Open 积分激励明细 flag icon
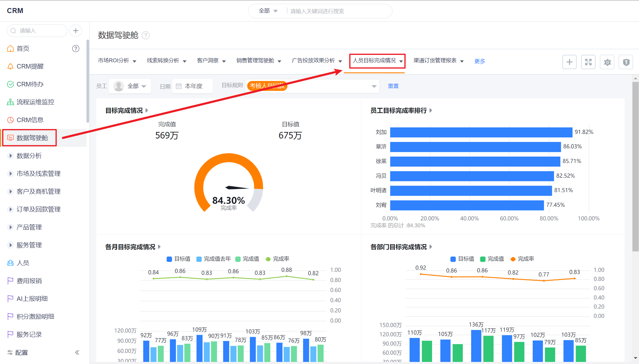The height and width of the screenshot is (364, 639). pyautogui.click(x=10, y=316)
